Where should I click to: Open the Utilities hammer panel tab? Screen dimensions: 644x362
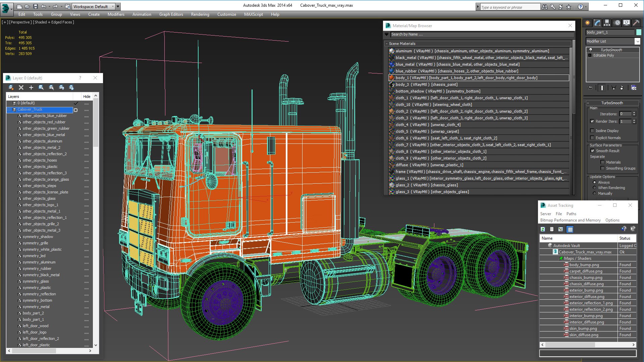point(636,23)
